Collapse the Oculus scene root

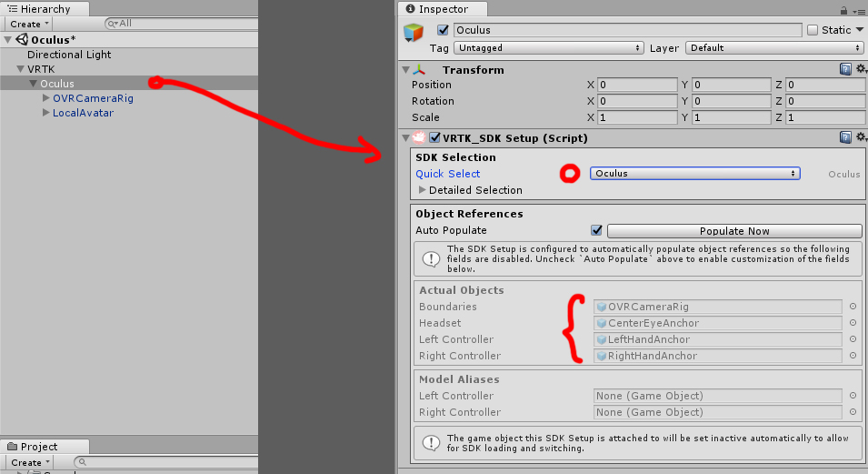[x=8, y=40]
